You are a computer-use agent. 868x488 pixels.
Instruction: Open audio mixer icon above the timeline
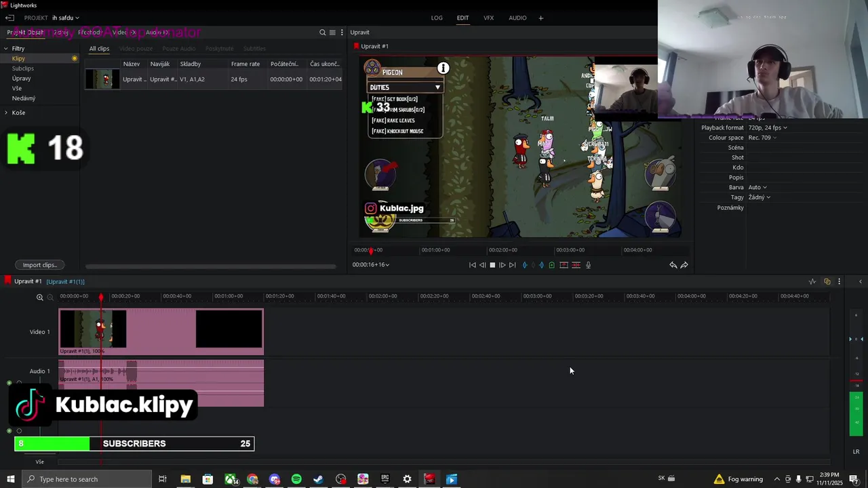(x=812, y=281)
